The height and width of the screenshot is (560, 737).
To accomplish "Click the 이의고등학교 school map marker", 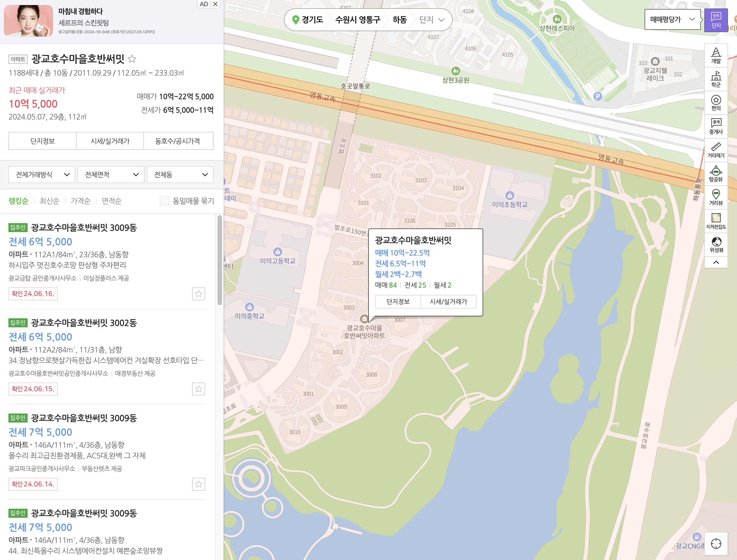I will click(x=278, y=252).
